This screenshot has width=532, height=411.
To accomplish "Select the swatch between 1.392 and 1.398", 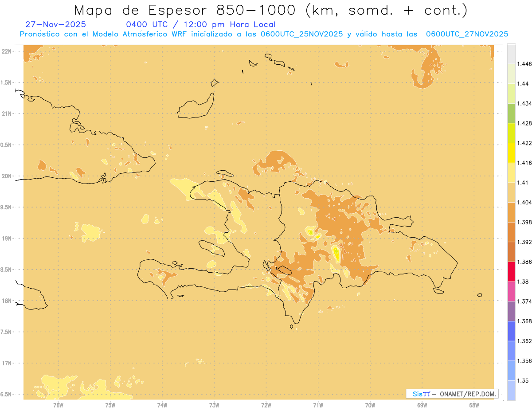I will pyautogui.click(x=511, y=232).
